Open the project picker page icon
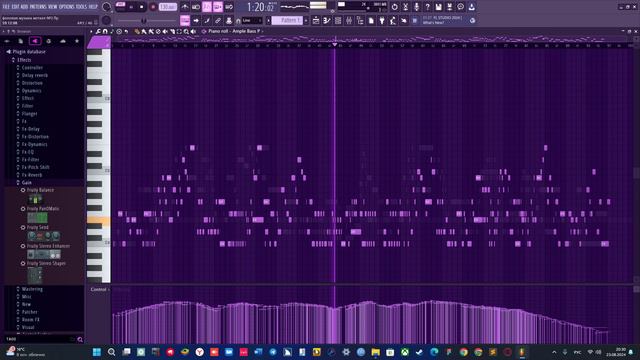This screenshot has height=360, width=640. coord(371,20)
